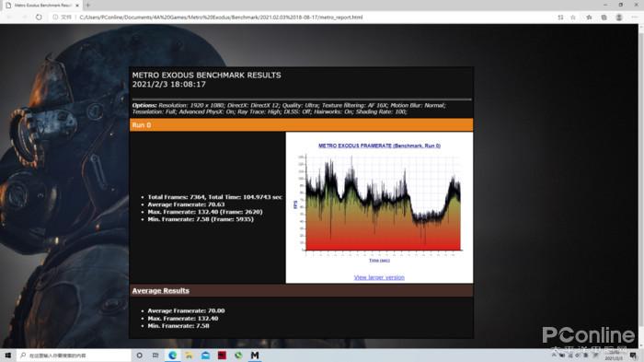Image resolution: width=644 pixels, height=362 pixels.
Task: Click the taskbar search box
Action: click(x=74, y=355)
